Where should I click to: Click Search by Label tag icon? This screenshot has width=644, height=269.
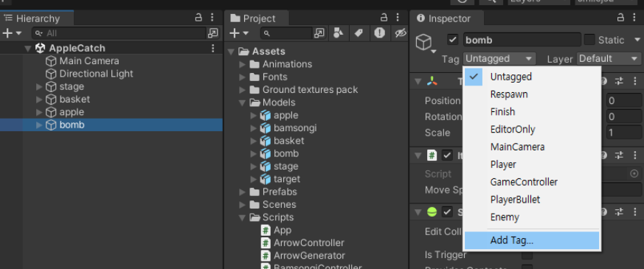point(359,33)
